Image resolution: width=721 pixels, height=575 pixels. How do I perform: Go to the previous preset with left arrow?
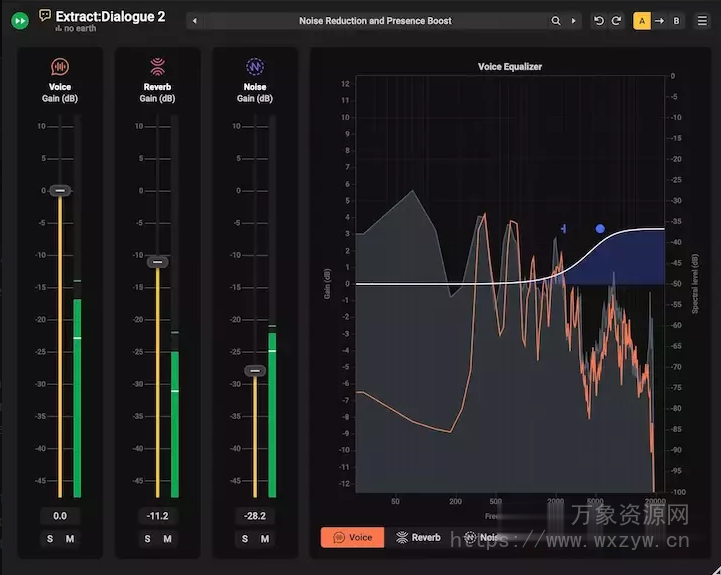[195, 20]
